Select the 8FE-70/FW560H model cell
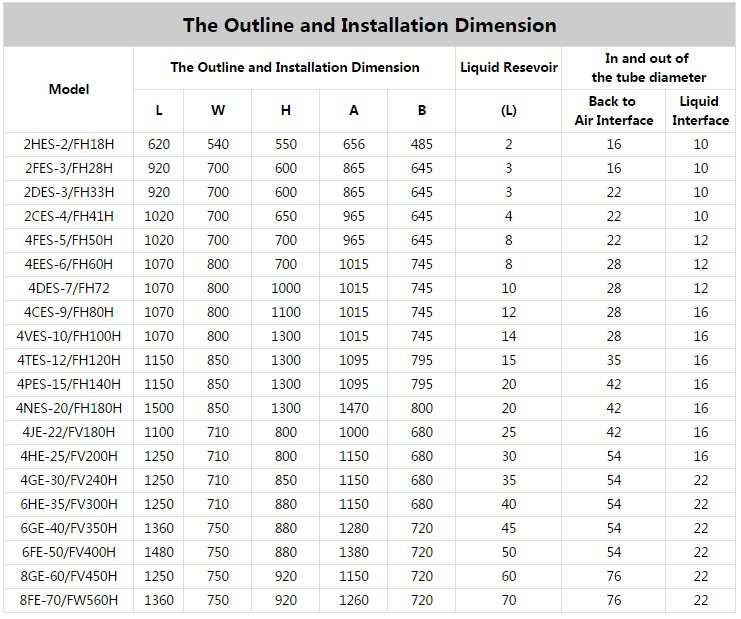 (x=68, y=600)
